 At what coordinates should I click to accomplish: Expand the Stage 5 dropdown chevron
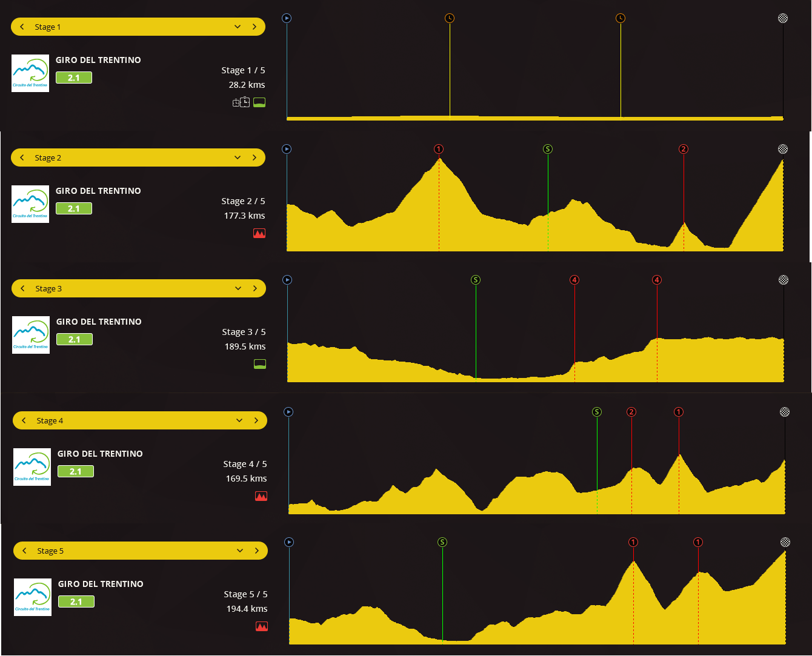click(240, 551)
